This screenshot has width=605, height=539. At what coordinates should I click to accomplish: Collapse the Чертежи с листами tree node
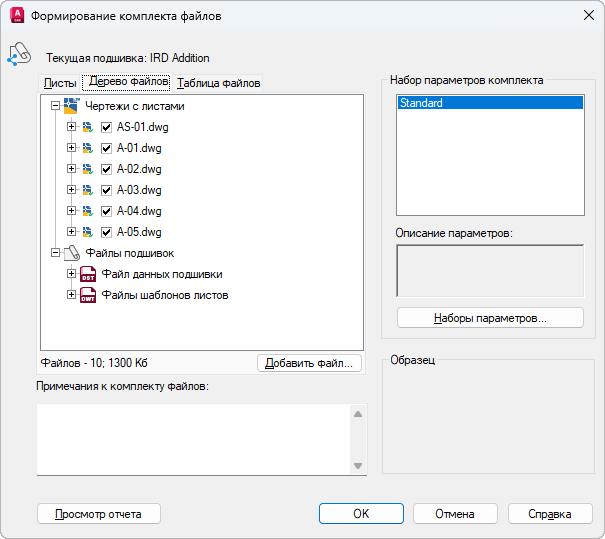[55, 106]
